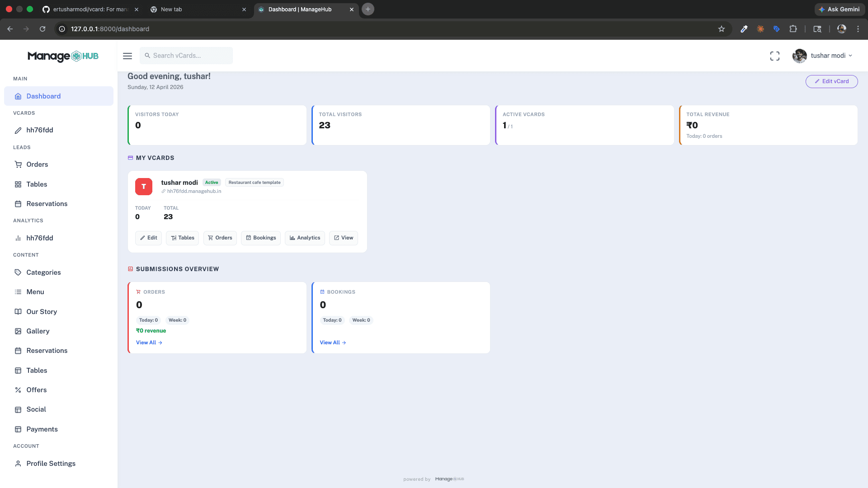868x488 pixels.
Task: Click the Tables button on the vCard card
Action: pyautogui.click(x=183, y=238)
